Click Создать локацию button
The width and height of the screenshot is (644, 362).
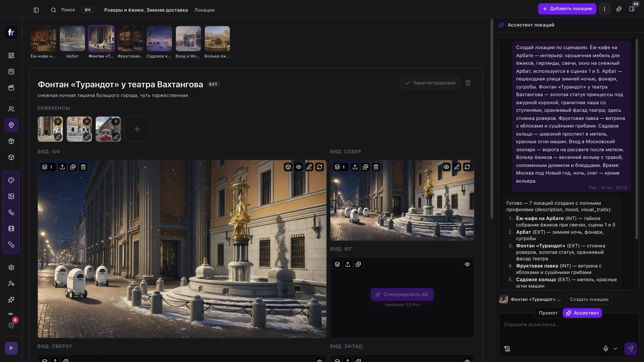tap(589, 299)
